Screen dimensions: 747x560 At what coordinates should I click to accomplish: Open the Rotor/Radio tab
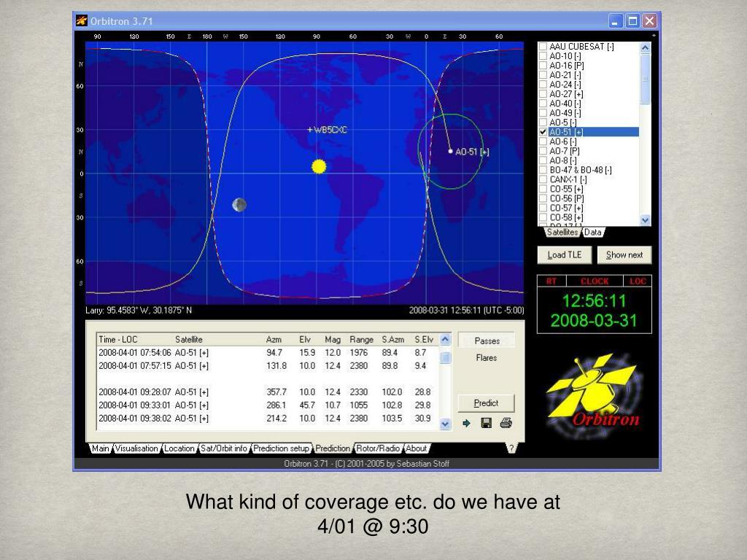click(x=378, y=448)
